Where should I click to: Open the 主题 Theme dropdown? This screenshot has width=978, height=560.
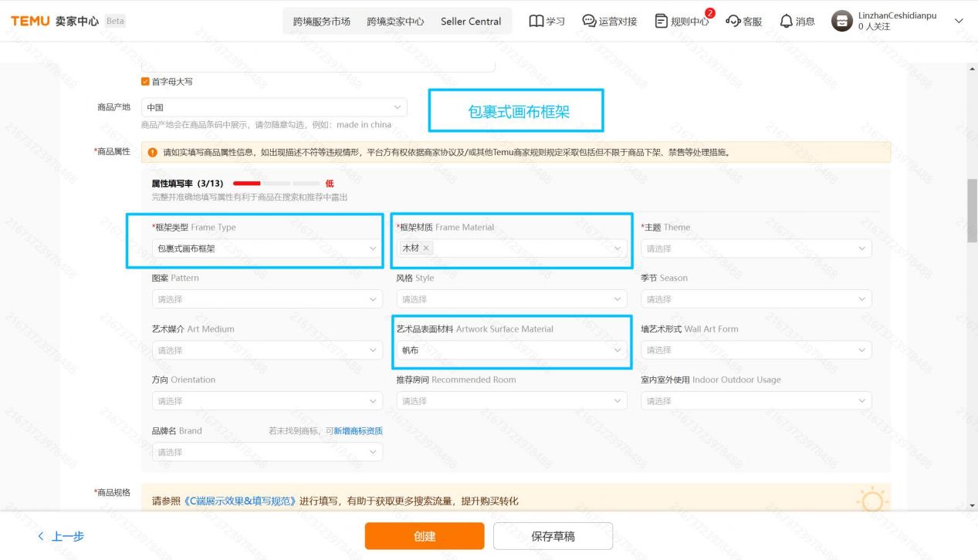[756, 248]
